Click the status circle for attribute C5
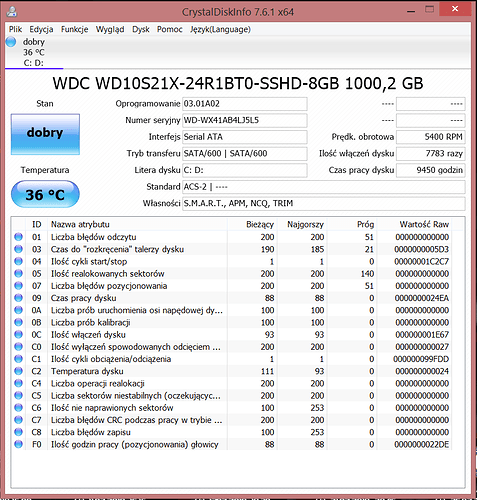Viewport: 477px width, 500px height. [18, 395]
